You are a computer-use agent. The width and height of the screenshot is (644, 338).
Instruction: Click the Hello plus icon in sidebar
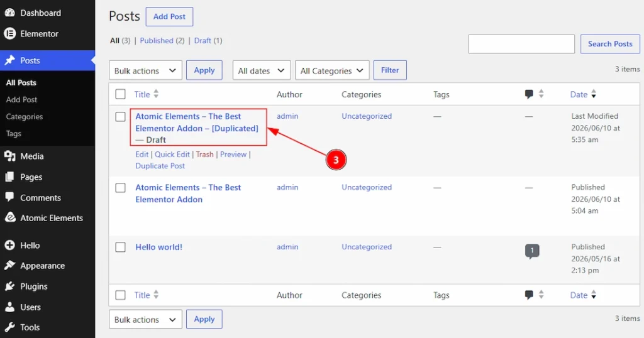[9, 245]
